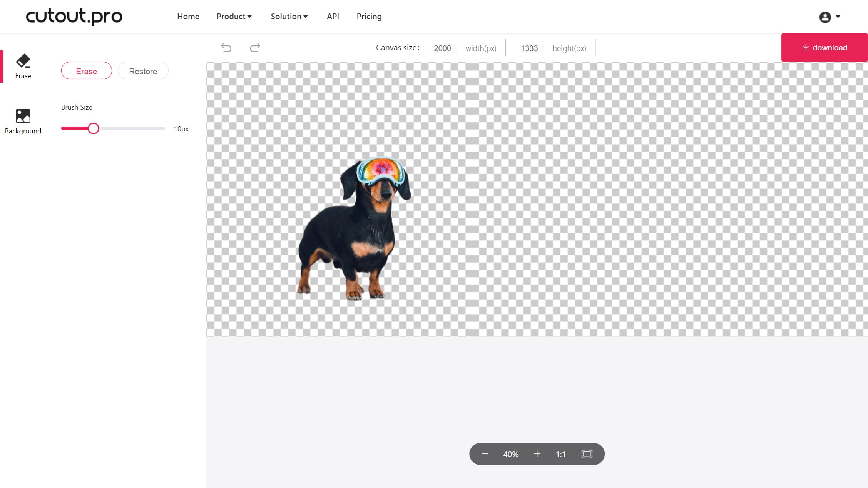Go to cutout.pro logo home

click(x=74, y=16)
